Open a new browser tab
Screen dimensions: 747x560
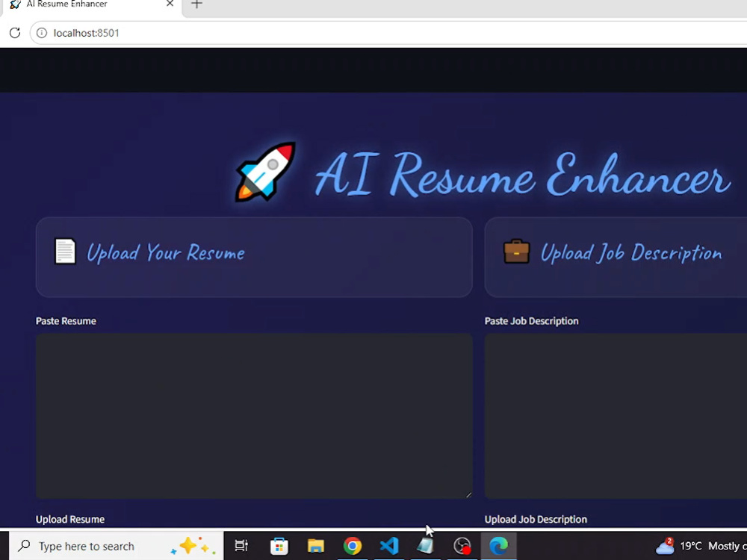[196, 4]
